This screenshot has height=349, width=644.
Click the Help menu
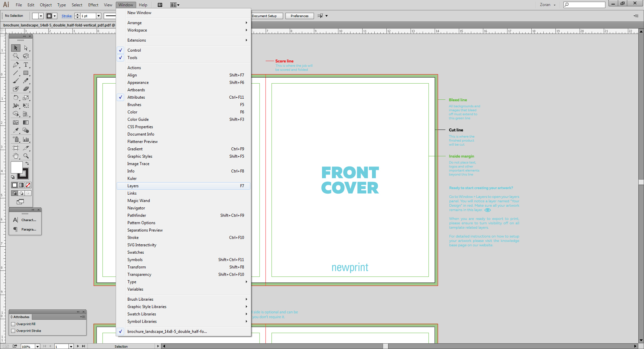click(x=143, y=5)
